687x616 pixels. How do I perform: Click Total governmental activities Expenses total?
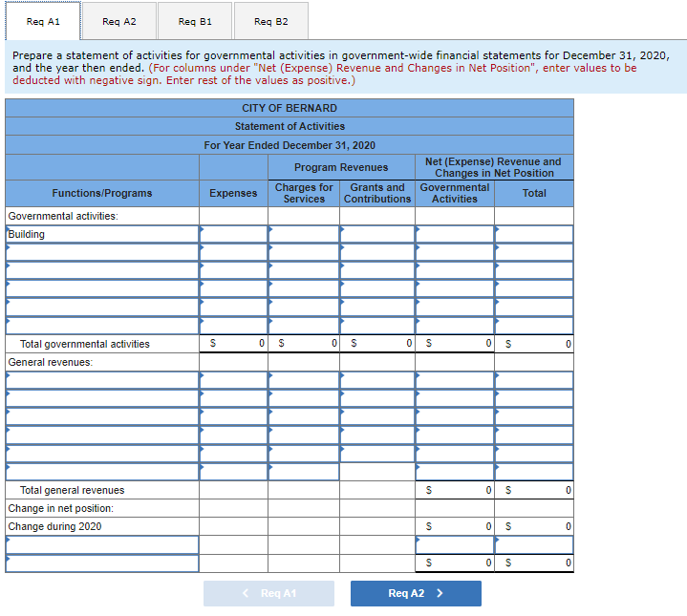pos(233,343)
